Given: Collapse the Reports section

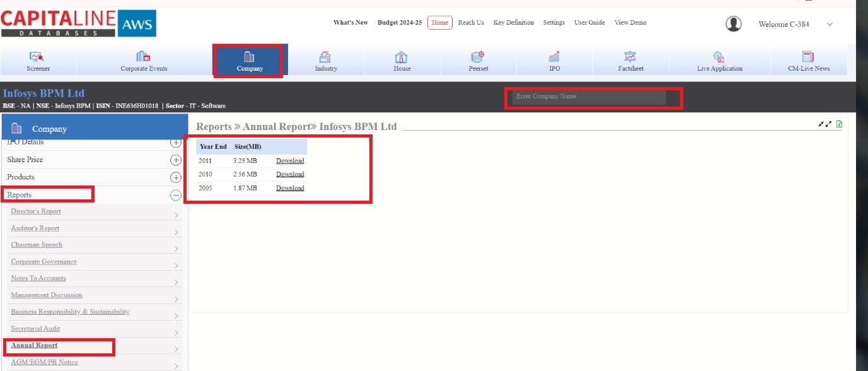Looking at the screenshot, I should click(x=176, y=196).
